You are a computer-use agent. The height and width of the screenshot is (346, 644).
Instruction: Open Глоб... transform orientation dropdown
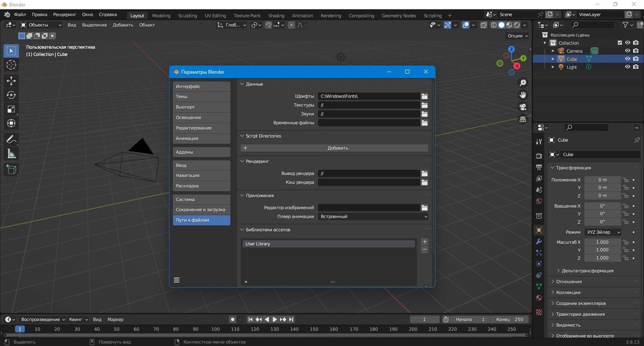pyautogui.click(x=232, y=25)
